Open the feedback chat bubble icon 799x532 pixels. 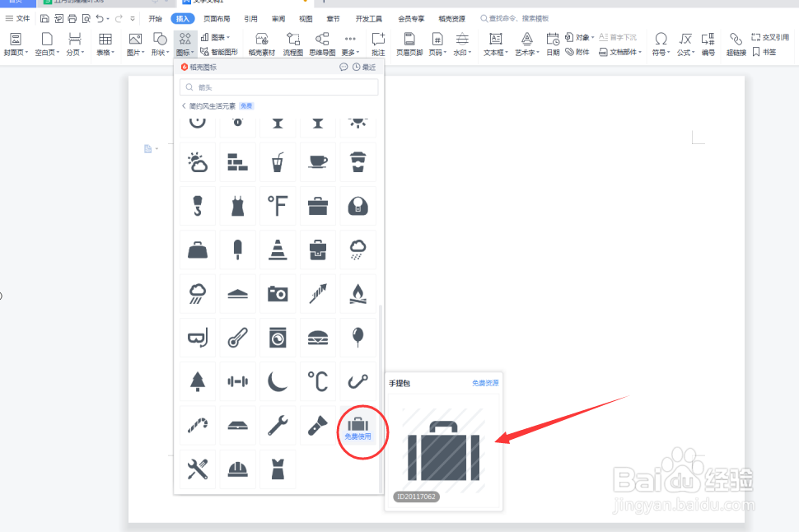pos(344,68)
